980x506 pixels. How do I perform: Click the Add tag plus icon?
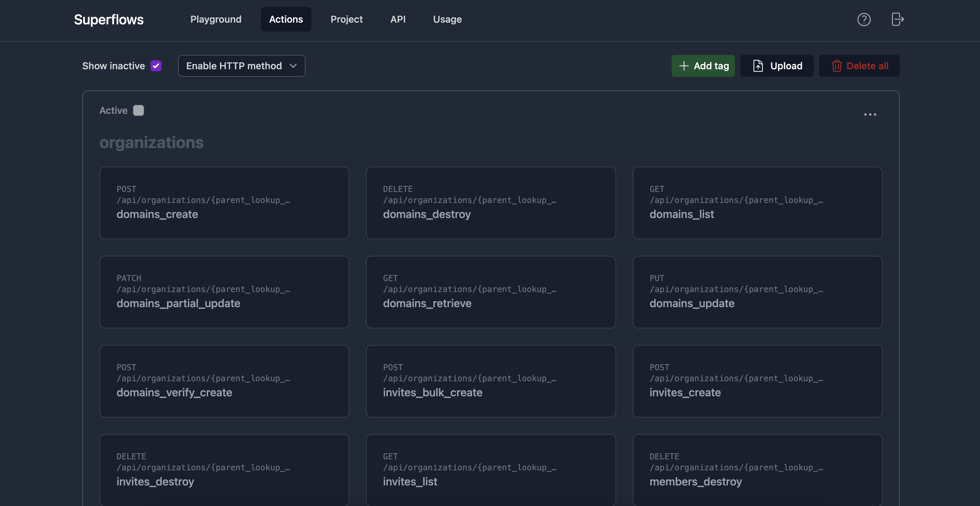click(684, 65)
